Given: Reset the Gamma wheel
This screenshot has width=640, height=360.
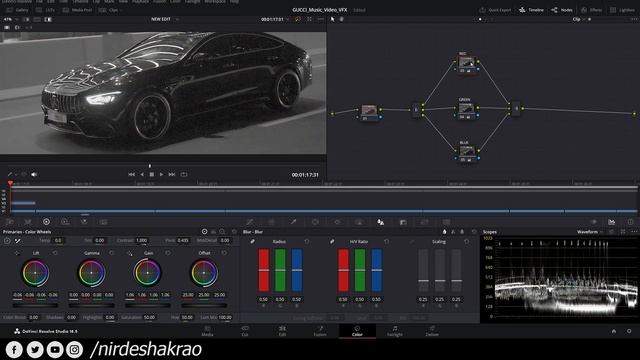Looking at the screenshot, I should click(x=111, y=253).
